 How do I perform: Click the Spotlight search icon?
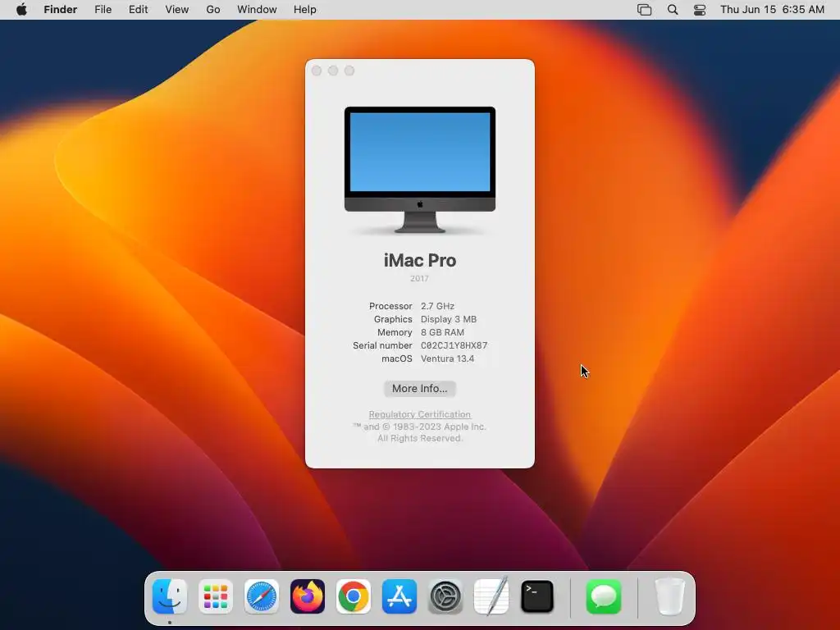pos(673,10)
